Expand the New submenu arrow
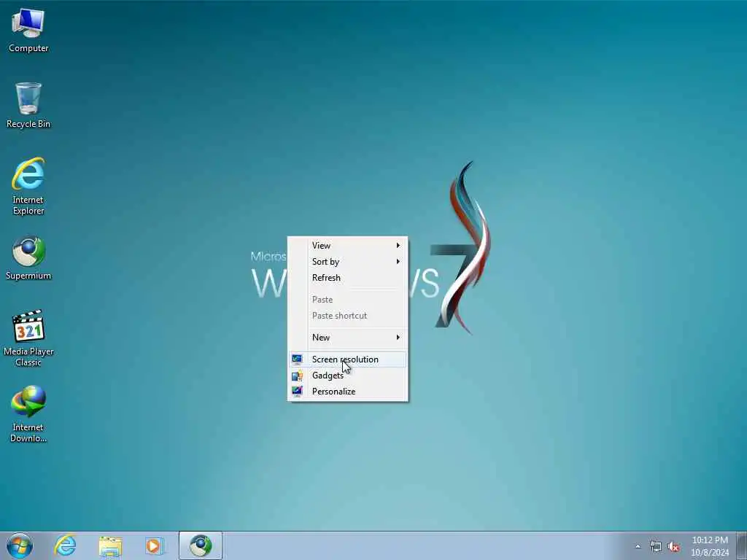The image size is (747, 560). 398,337
